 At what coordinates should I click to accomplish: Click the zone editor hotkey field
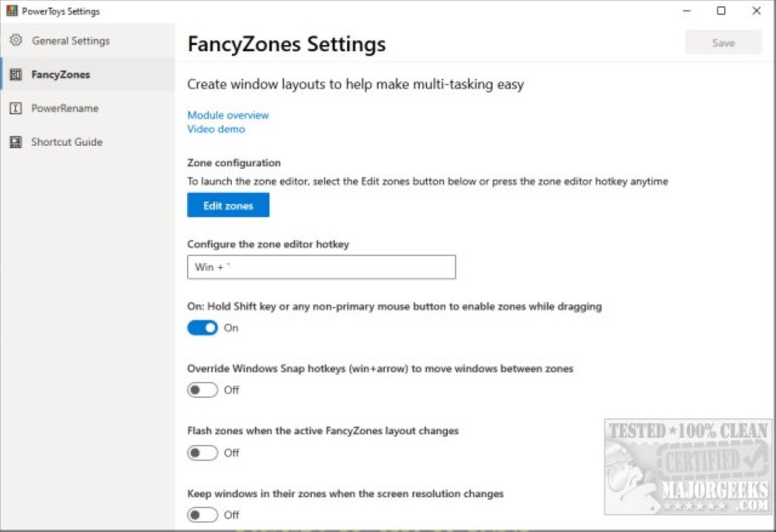coord(321,267)
